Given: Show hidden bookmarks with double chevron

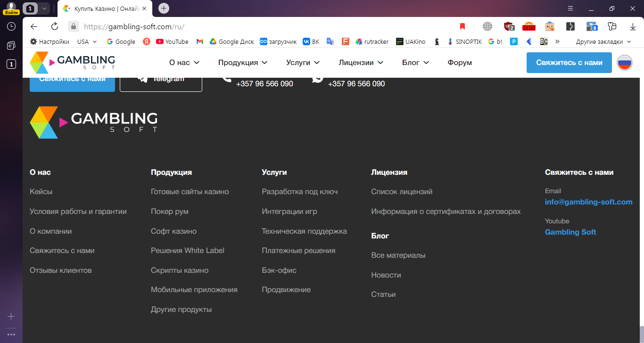Looking at the screenshot, I should 557,41.
